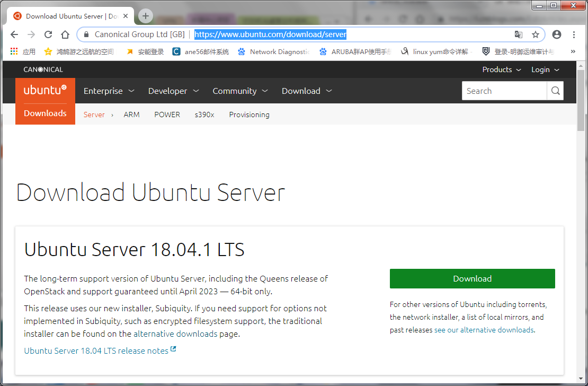Open the browser home page icon

click(65, 34)
